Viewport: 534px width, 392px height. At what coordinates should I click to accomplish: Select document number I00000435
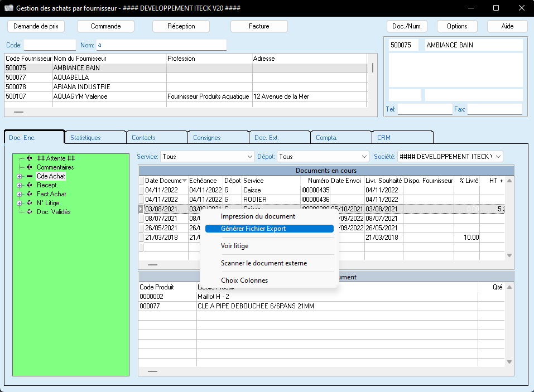pos(316,190)
